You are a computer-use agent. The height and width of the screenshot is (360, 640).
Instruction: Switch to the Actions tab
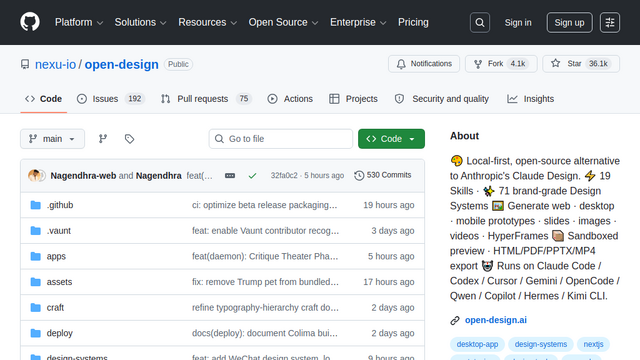pyautogui.click(x=290, y=99)
